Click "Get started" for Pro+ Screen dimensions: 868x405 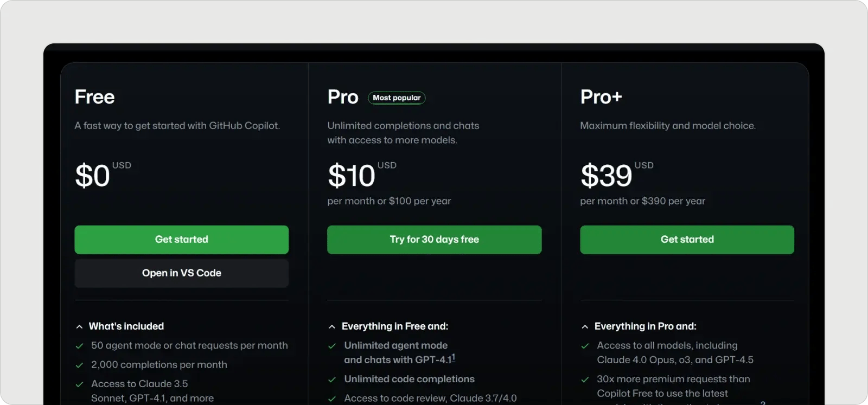pyautogui.click(x=686, y=240)
